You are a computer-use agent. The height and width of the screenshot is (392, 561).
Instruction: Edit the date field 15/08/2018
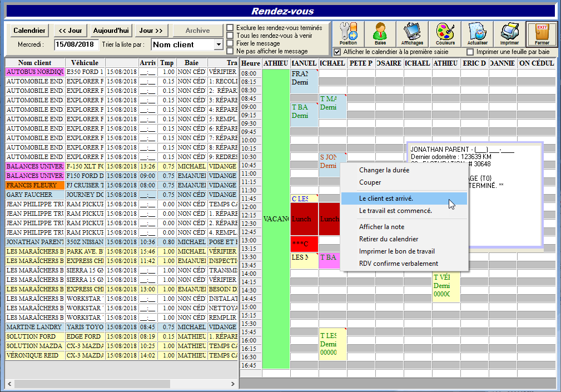coord(77,44)
